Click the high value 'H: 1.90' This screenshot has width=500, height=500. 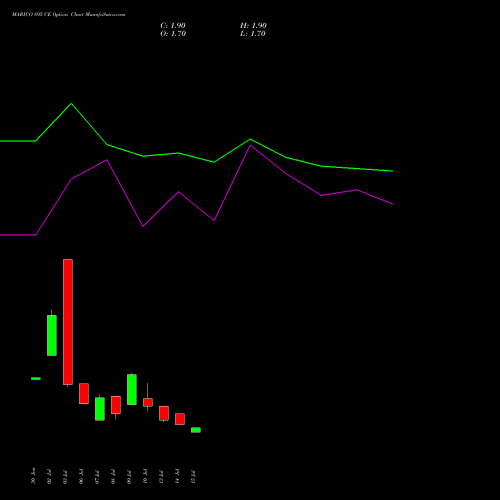click(253, 26)
